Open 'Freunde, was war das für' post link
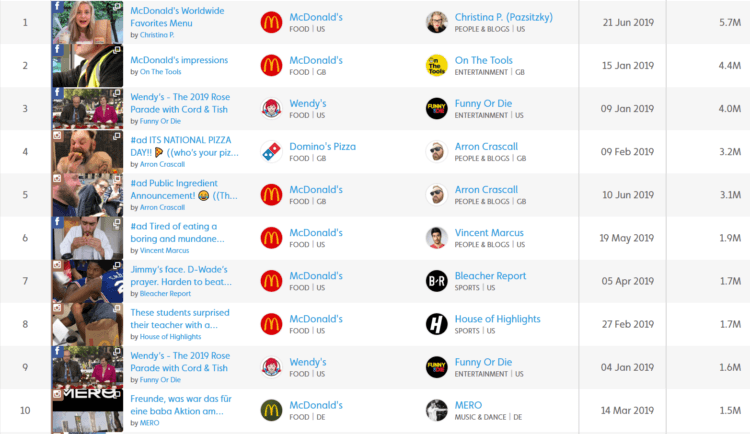 (x=181, y=405)
